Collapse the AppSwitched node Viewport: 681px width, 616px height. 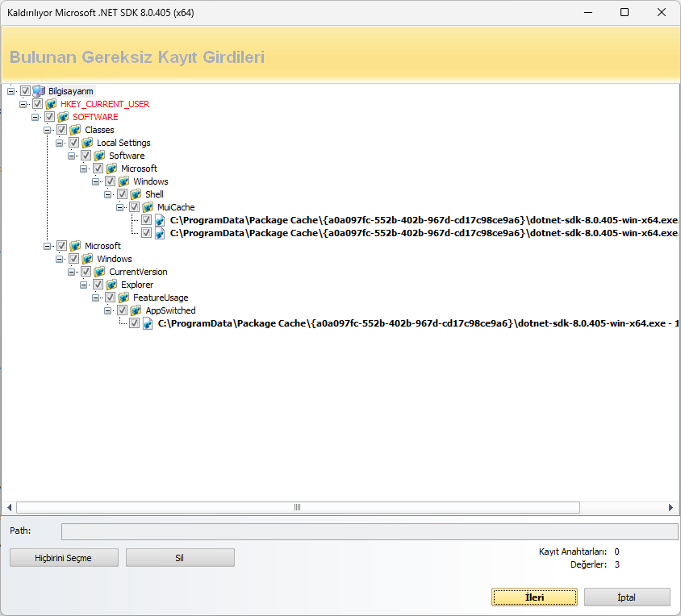tap(108, 310)
